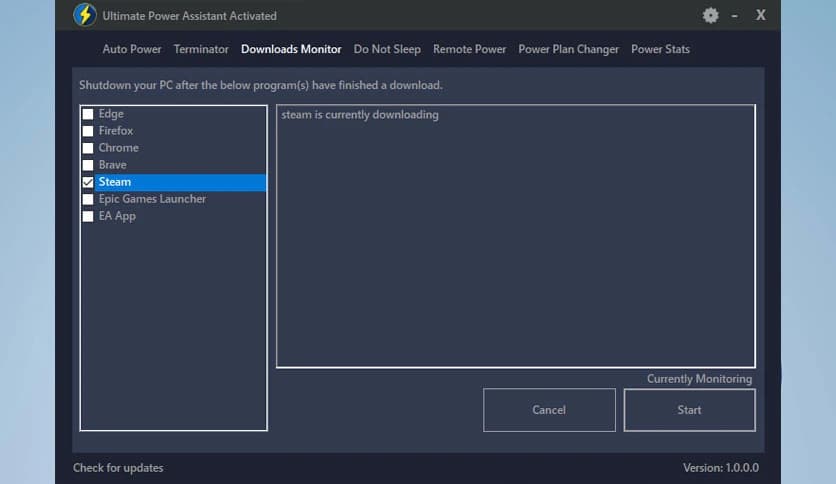Select the Brave list row label
836x484 pixels.
[112, 165]
